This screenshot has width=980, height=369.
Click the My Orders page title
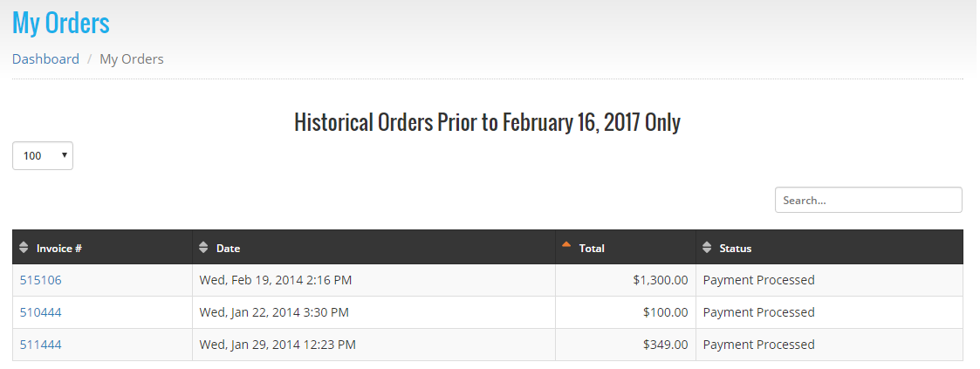pos(60,23)
